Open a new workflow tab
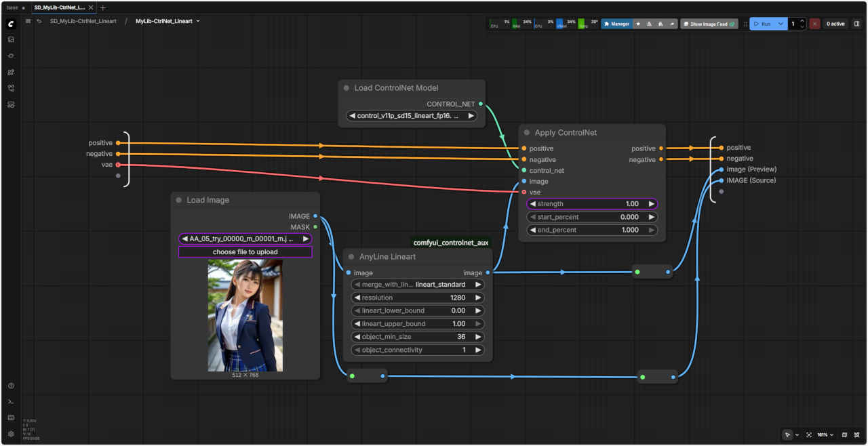The height and width of the screenshot is (446, 868). click(103, 7)
